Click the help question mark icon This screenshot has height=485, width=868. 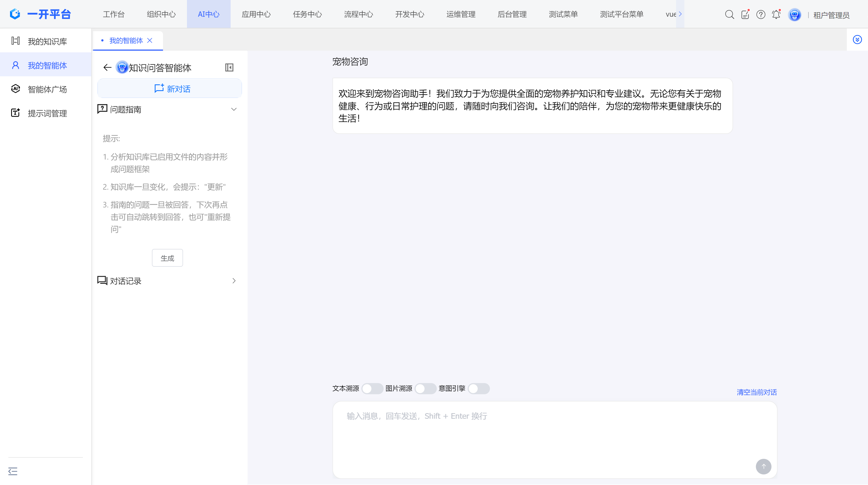[761, 14]
